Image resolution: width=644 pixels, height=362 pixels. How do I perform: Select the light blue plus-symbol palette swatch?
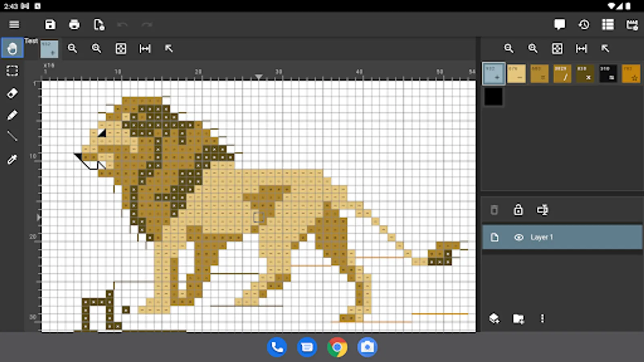tap(493, 73)
